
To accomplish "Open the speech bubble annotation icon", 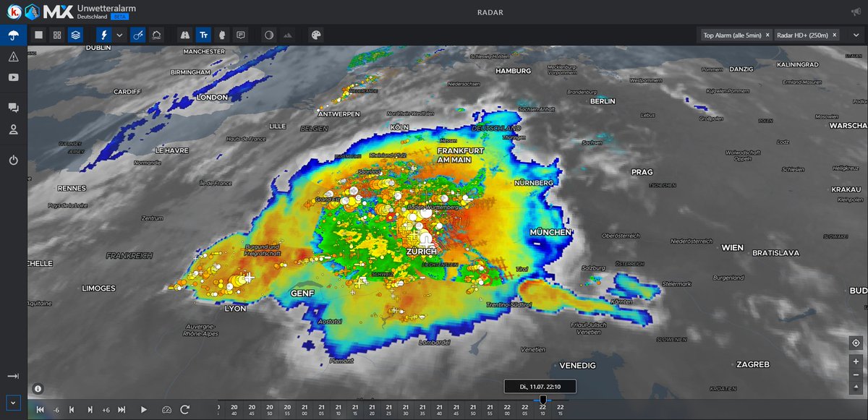I will [x=241, y=35].
